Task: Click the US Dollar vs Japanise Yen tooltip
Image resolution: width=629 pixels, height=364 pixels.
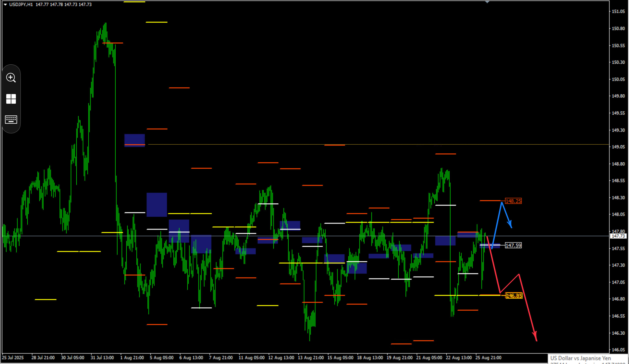Action: click(x=588, y=359)
